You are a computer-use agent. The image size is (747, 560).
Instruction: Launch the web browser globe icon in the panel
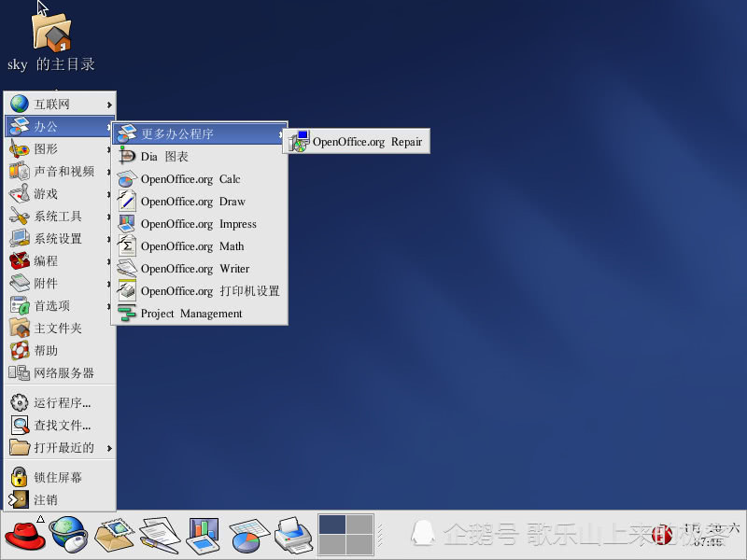(x=69, y=535)
